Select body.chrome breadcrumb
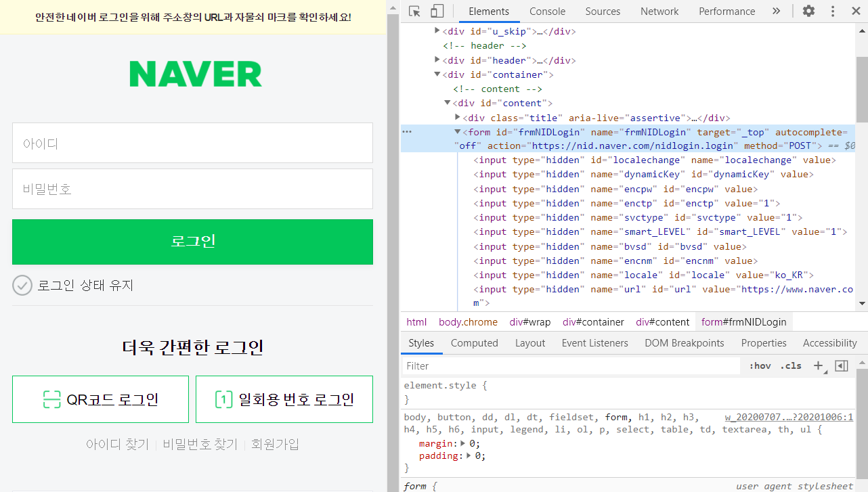Screen dimensions: 868x492 (x=468, y=322)
